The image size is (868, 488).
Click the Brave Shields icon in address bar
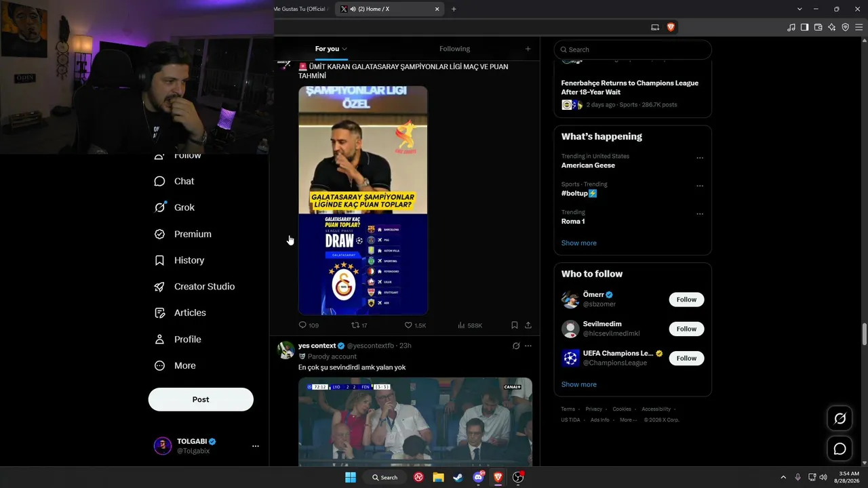pos(671,27)
